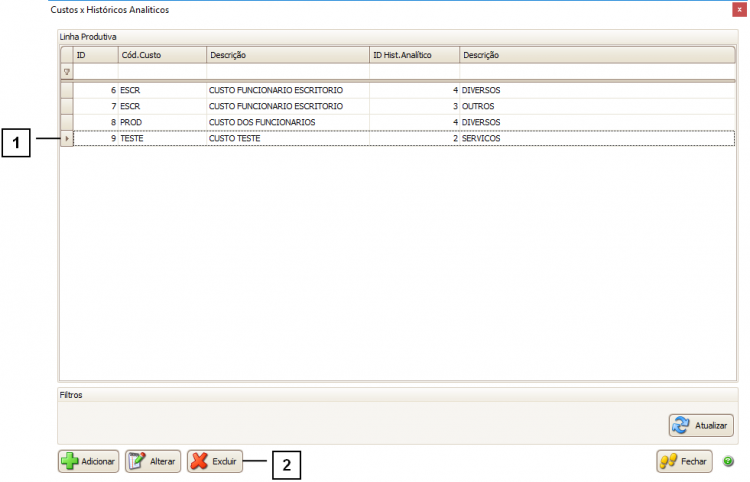Click filter field under first Descrição column
750x482 pixels.
287,72
